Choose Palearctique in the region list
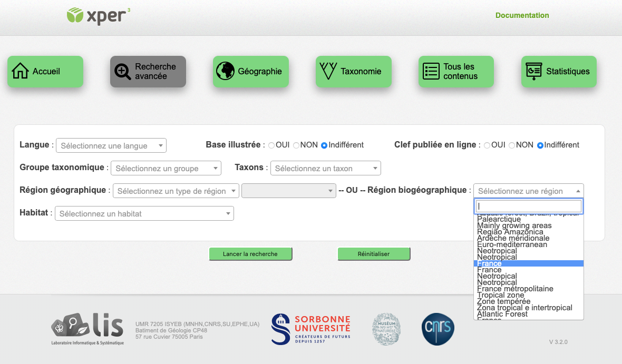Screen dimensions: 622x364 click(528, 219)
